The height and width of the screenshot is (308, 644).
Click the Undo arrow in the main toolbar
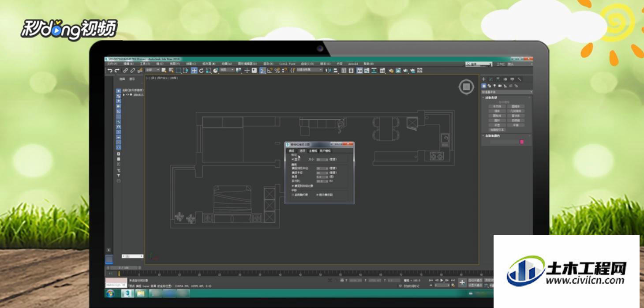[x=109, y=70]
